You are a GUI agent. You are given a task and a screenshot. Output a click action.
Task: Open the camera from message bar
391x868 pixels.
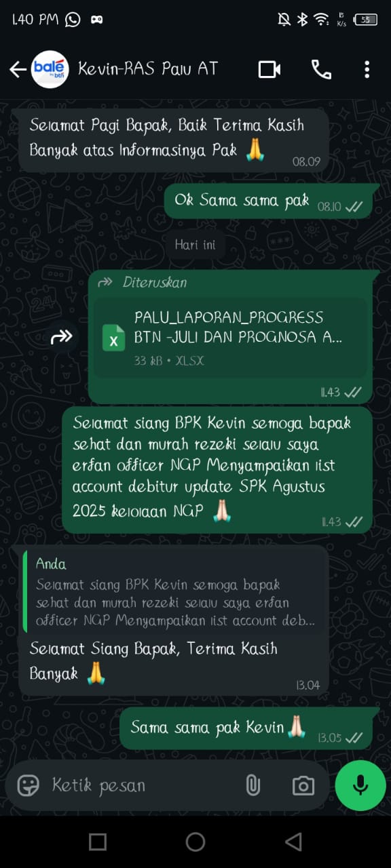[303, 785]
